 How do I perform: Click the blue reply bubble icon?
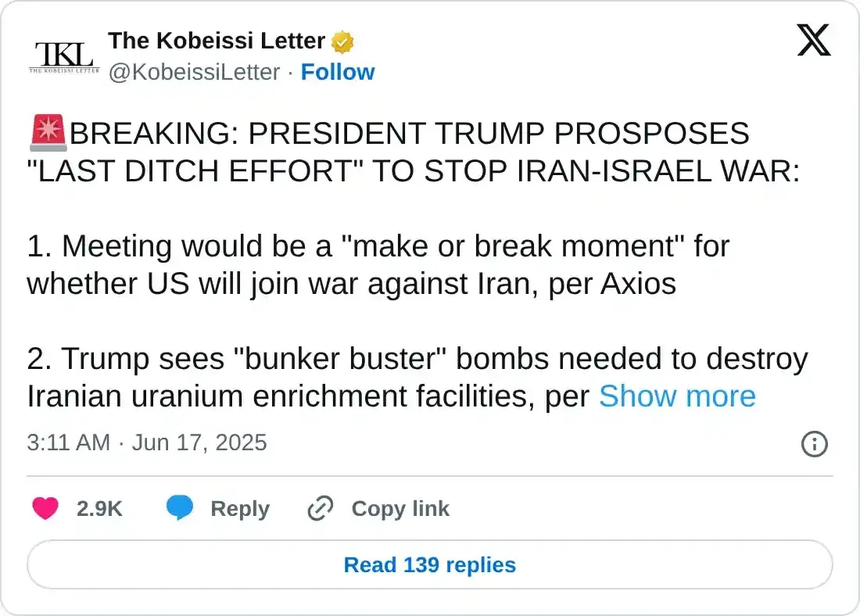(x=180, y=509)
